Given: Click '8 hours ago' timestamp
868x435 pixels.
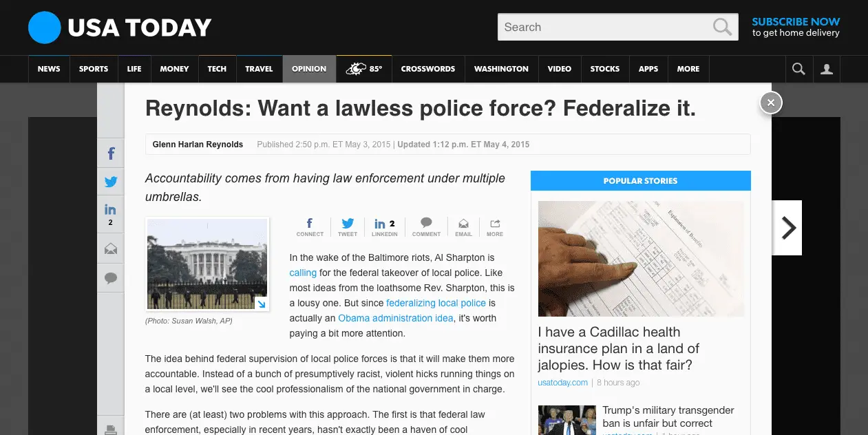Looking at the screenshot, I should tap(618, 383).
